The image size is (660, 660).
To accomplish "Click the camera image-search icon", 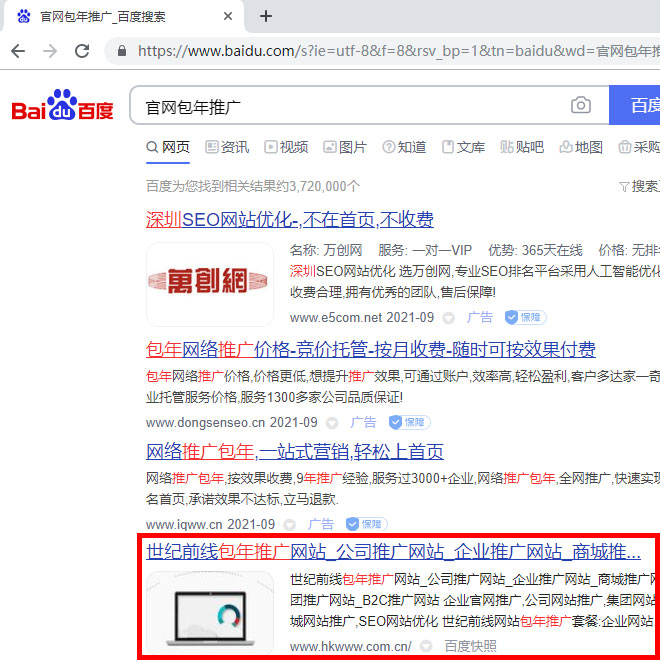I will pyautogui.click(x=581, y=105).
